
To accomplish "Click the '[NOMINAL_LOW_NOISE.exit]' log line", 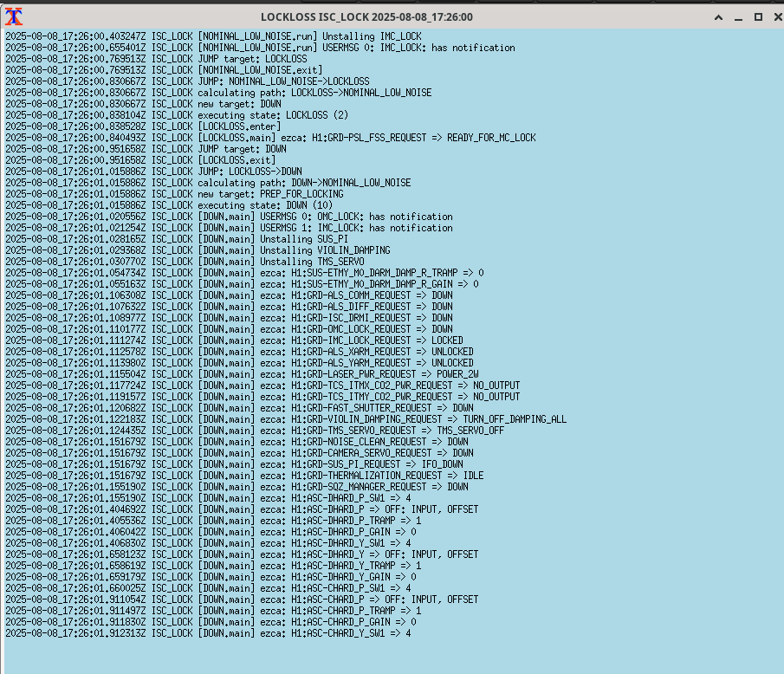I will pos(260,70).
